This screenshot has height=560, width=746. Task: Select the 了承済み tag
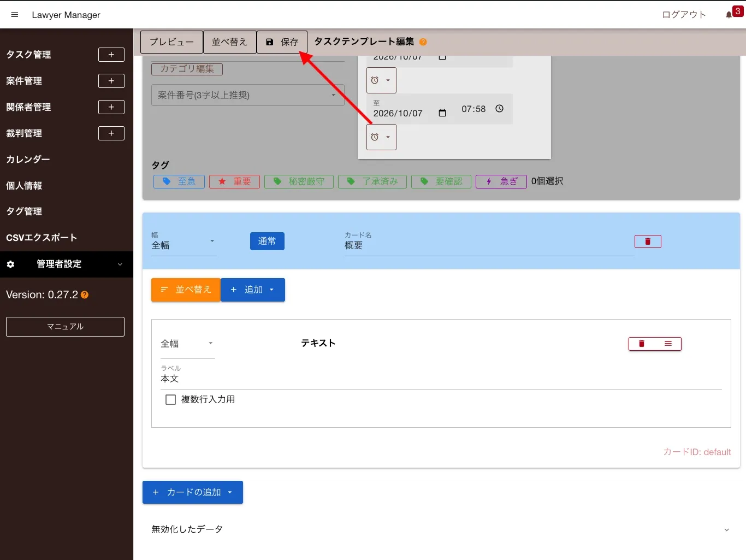372,181
